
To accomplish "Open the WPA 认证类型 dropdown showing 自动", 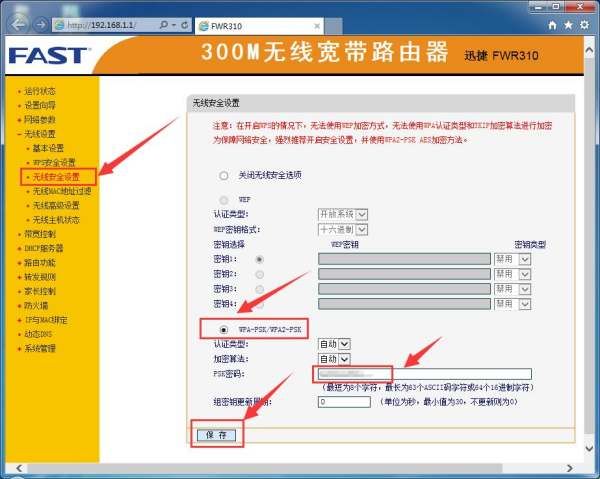I will [x=334, y=344].
